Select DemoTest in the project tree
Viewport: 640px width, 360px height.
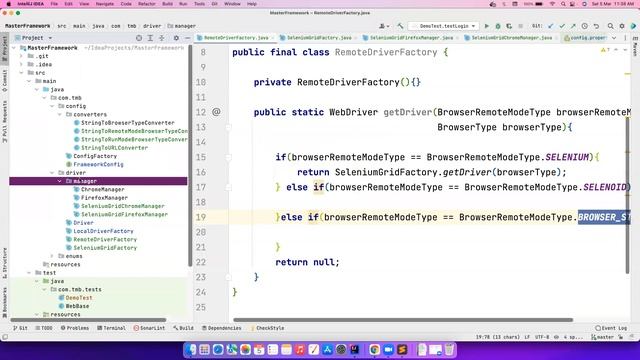[x=79, y=298]
